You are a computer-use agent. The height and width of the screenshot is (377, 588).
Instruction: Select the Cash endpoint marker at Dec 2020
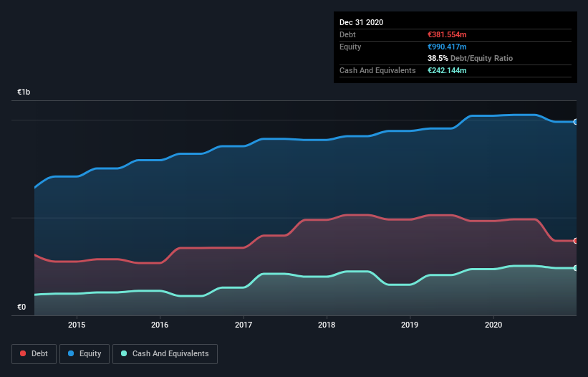click(576, 268)
